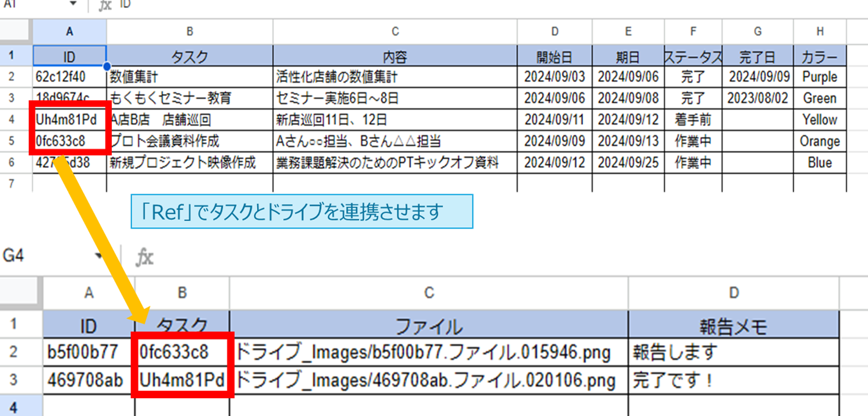Viewport: 868px width, 416px height.
Task: Select column C header above 内容
Action: (395, 32)
